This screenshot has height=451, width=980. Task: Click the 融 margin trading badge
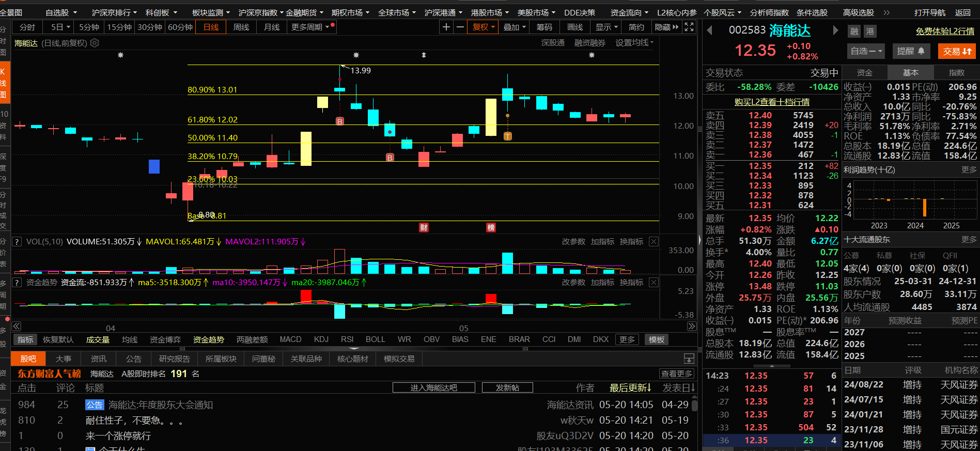coord(854,32)
